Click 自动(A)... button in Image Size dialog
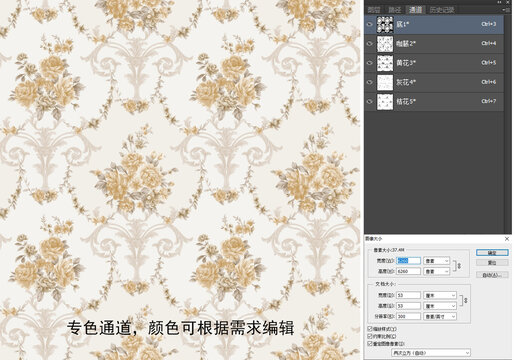 point(492,275)
